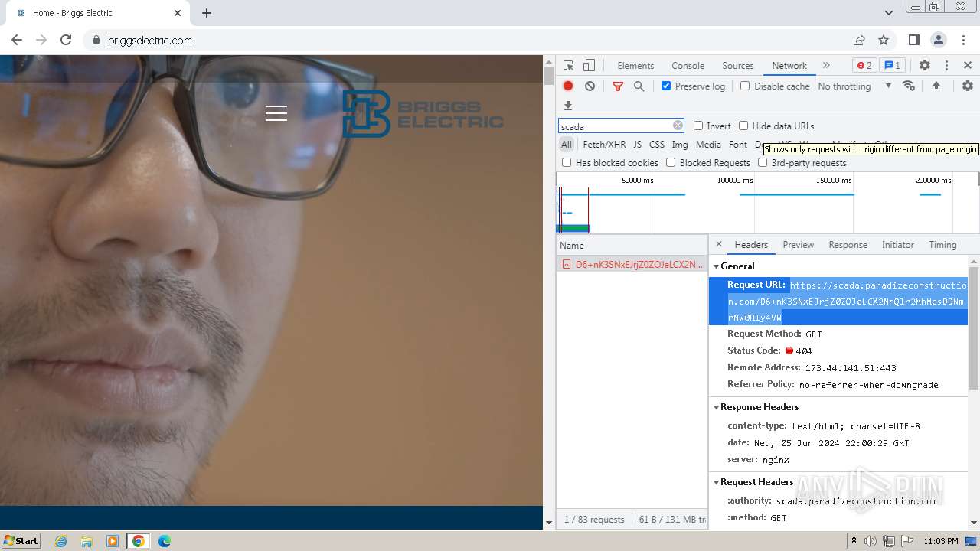Show more DevTools tabs chevron
980x551 pixels.
coord(826,66)
